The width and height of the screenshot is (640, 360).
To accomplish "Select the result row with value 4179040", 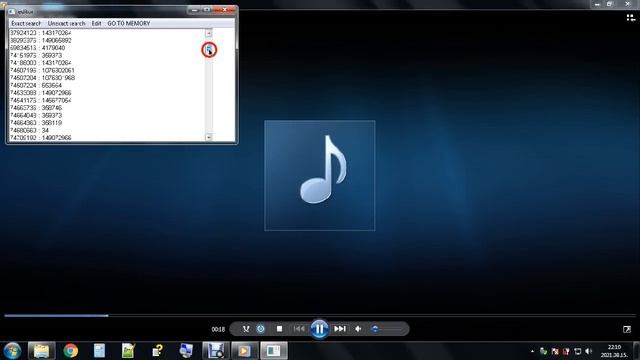I will coord(38,48).
